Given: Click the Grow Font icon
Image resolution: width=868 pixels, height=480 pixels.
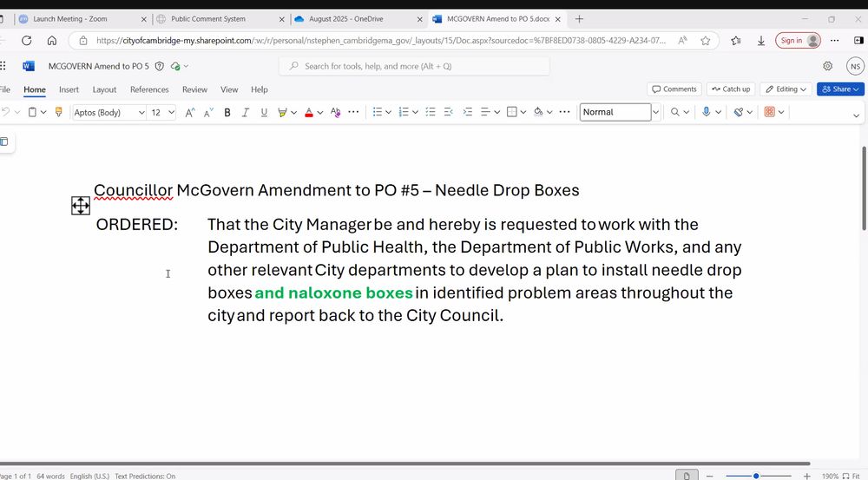Looking at the screenshot, I should pos(190,112).
